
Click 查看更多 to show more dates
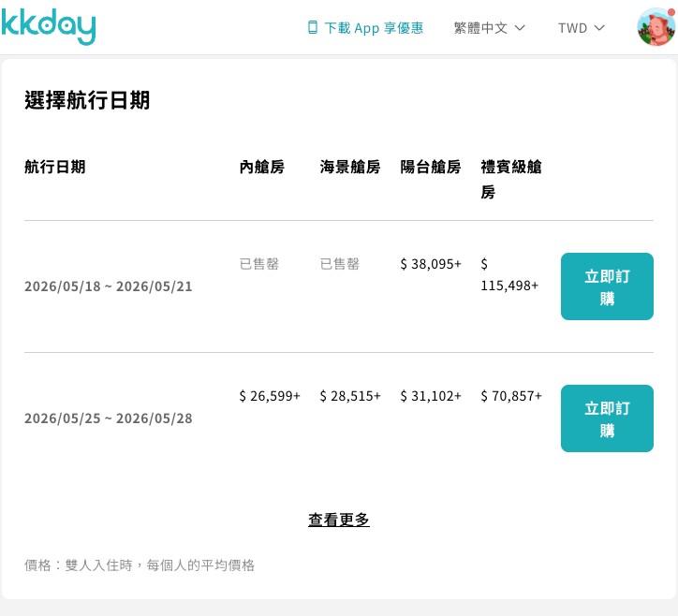[339, 520]
